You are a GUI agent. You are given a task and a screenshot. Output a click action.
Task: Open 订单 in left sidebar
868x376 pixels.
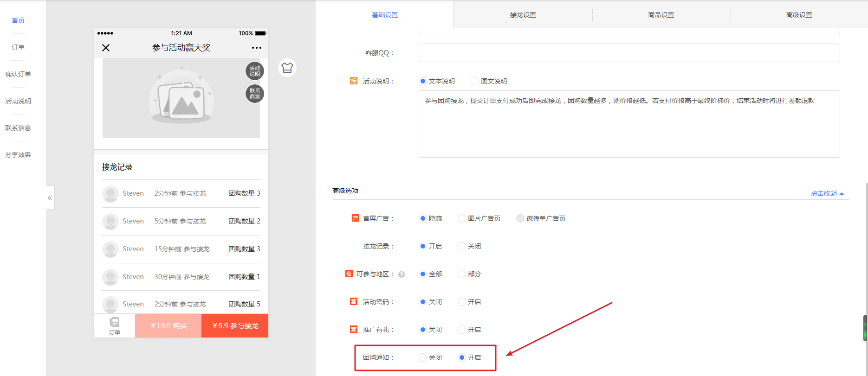18,47
